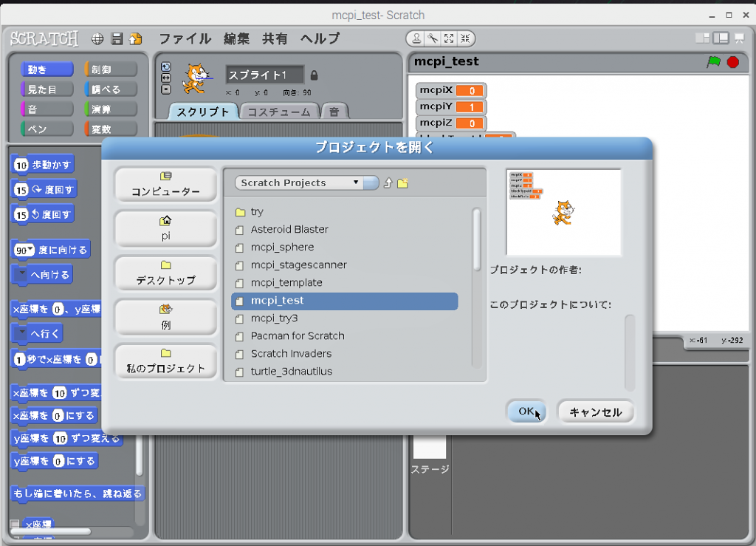Click the green flag to start

click(x=714, y=62)
